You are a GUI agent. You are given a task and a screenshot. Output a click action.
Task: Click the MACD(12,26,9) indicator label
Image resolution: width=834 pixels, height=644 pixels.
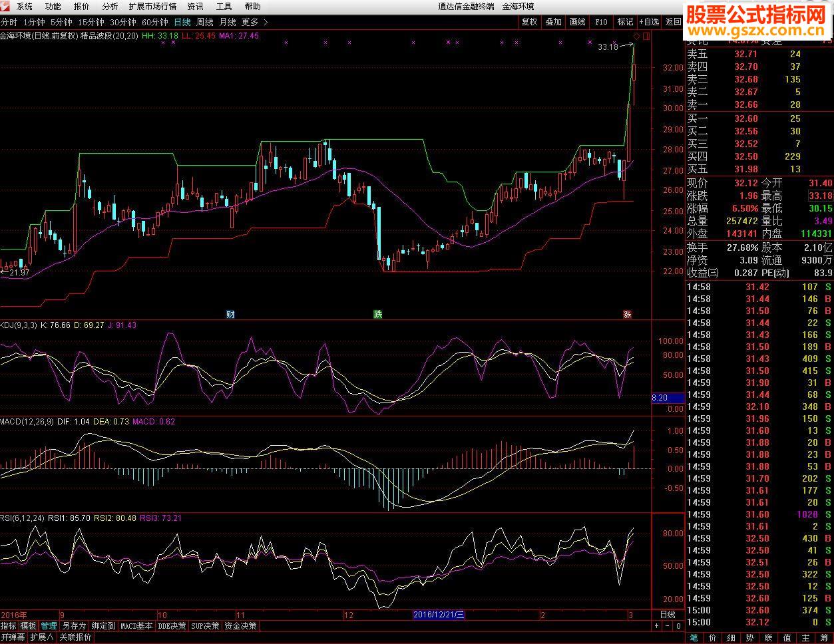coord(27,421)
